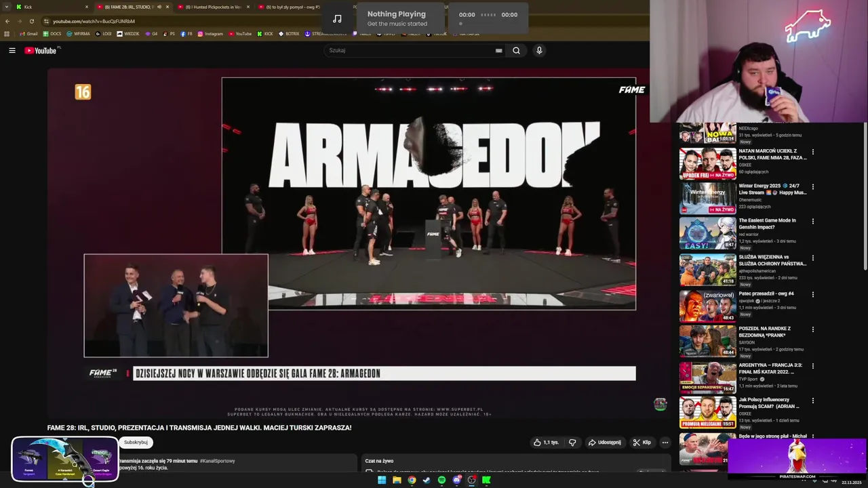Go back with browser back arrow
The height and width of the screenshot is (488, 868).
[7, 21]
